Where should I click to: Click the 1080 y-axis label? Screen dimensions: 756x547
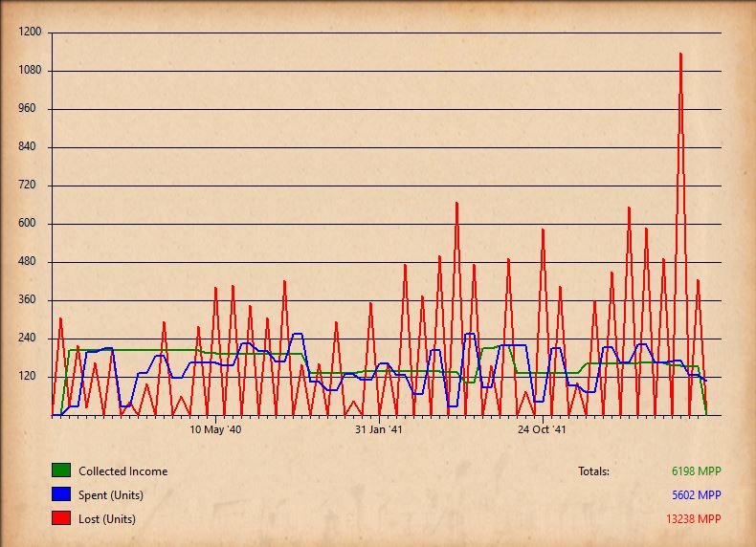pos(31,71)
